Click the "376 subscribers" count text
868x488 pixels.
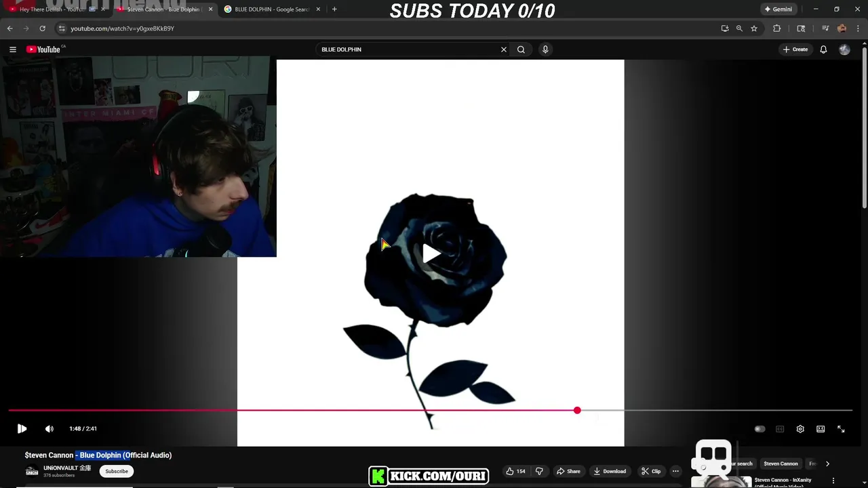pos(59,476)
